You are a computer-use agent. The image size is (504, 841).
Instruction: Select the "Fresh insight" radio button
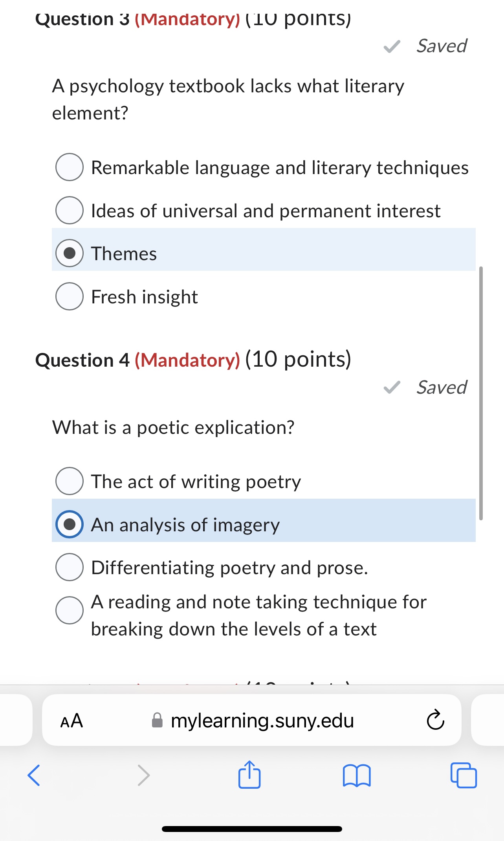coord(70,296)
